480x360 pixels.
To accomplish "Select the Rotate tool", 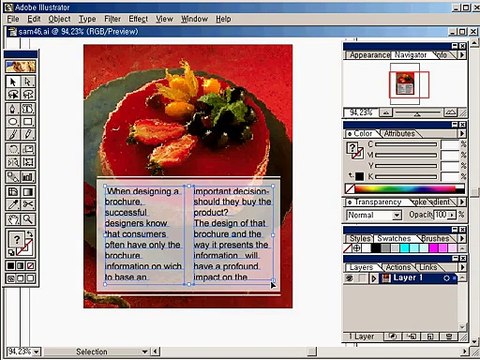I will coord(13,149).
